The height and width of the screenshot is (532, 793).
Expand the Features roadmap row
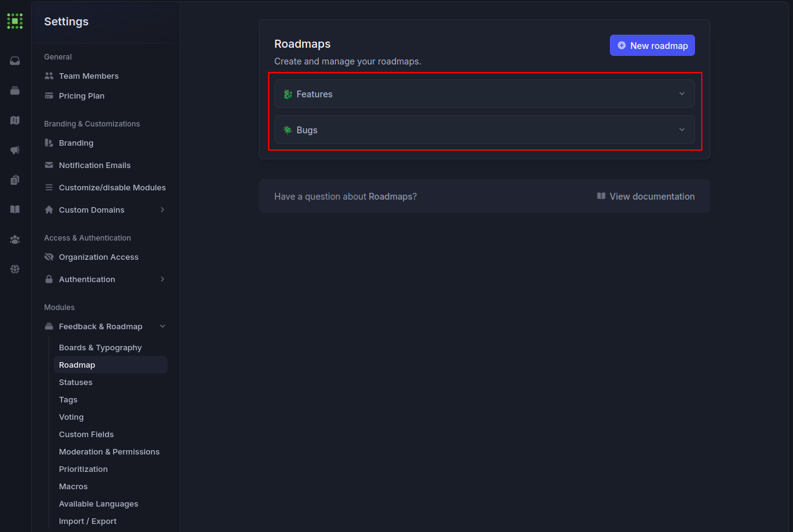[x=485, y=94]
